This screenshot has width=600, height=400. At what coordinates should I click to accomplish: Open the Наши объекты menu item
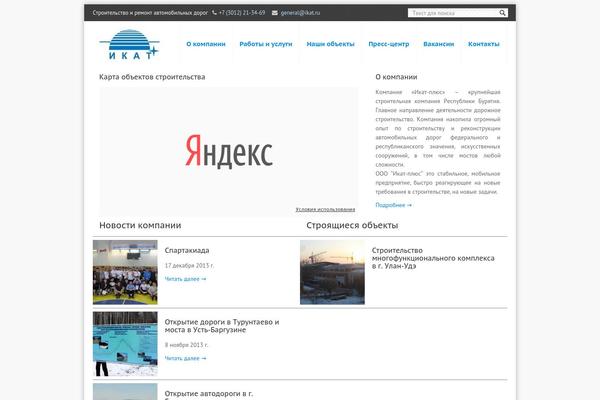pos(331,44)
